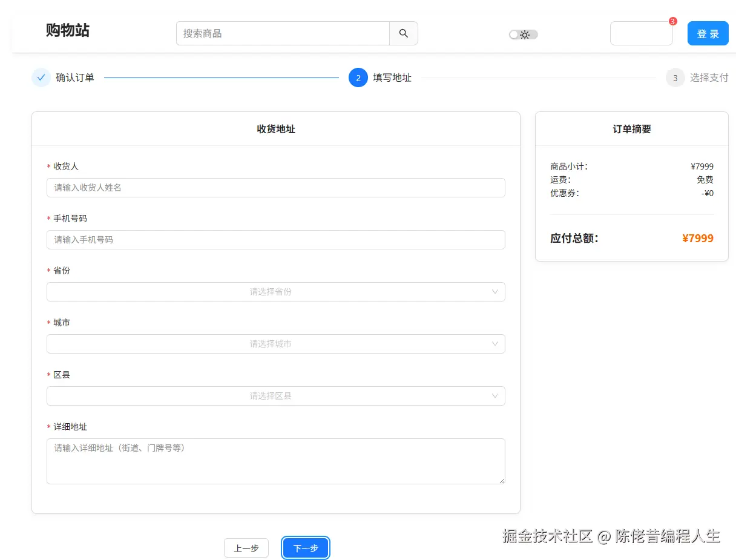Open the shopping cart with 3 items
736x560 pixels.
(642, 33)
